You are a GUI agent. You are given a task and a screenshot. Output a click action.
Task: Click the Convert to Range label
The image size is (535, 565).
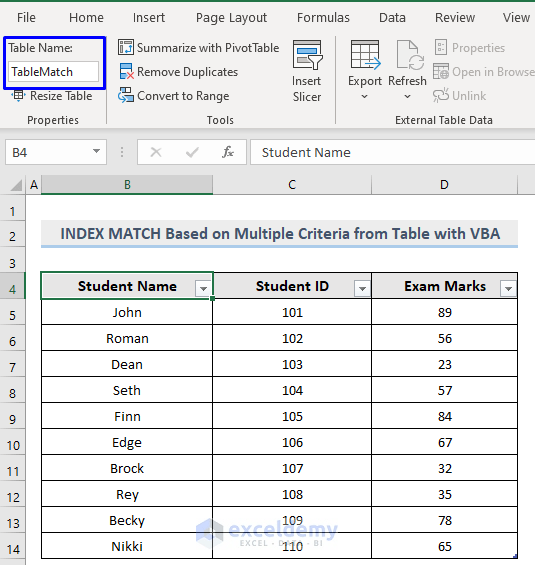(183, 96)
